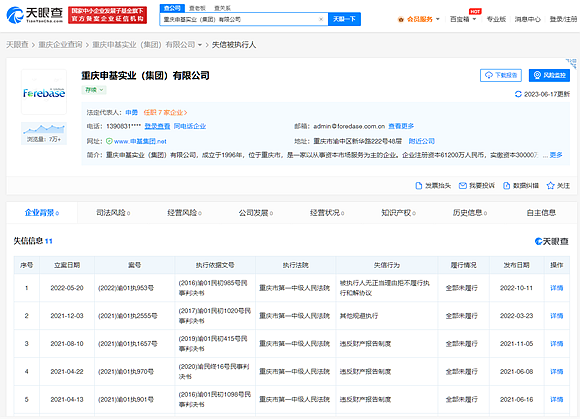This screenshot has width=580, height=419.
Task: Click 查看更多 next to email
Action: coord(401,126)
